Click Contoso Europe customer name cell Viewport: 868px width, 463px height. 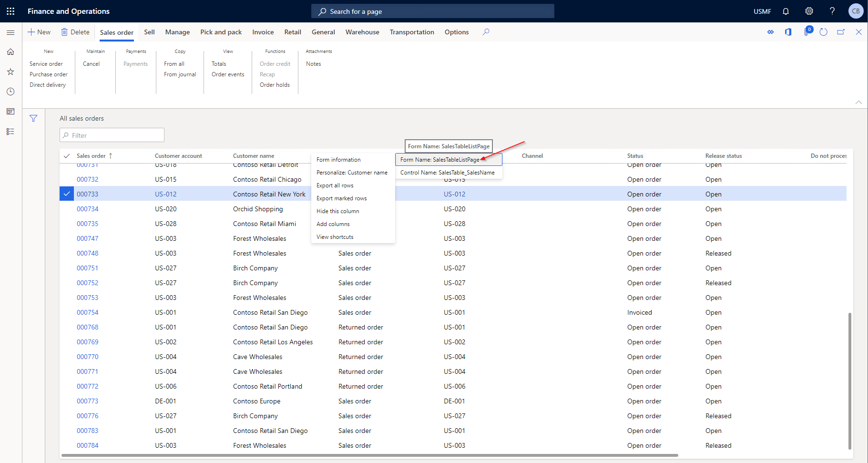pos(257,401)
